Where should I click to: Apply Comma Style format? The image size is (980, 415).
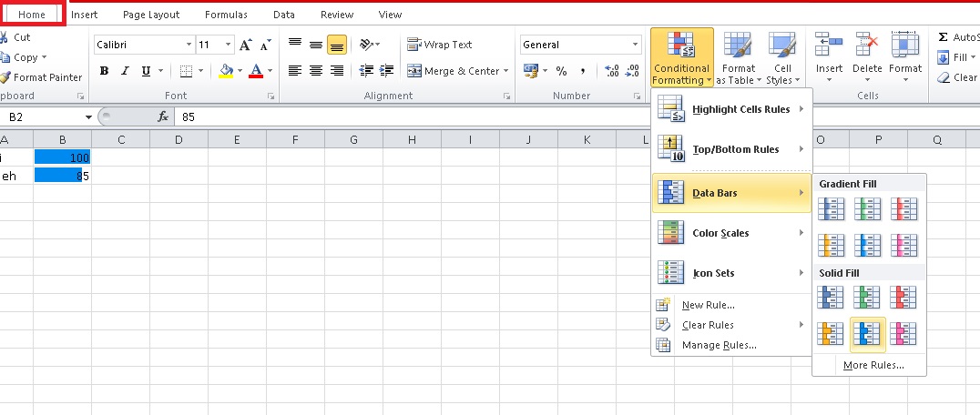click(583, 71)
